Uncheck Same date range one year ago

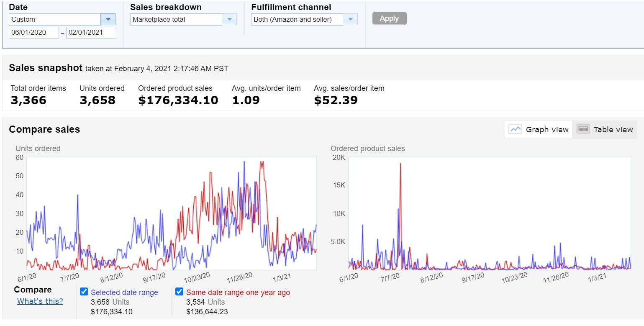pos(179,292)
